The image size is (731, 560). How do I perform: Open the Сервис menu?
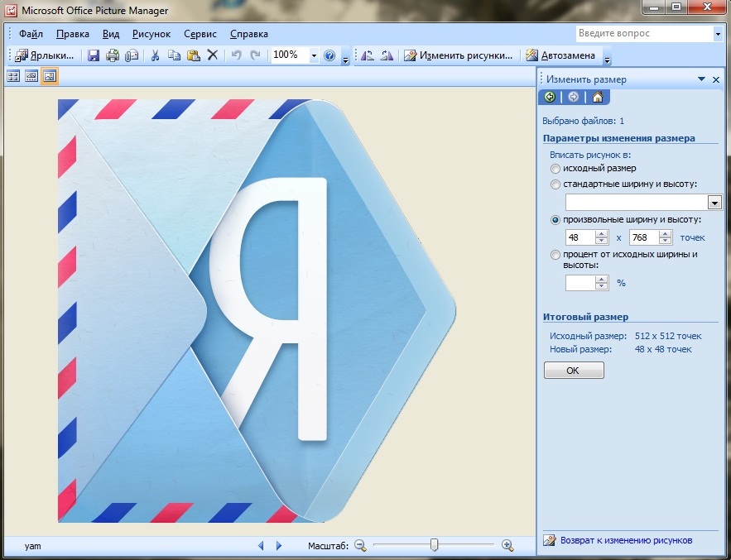click(200, 34)
